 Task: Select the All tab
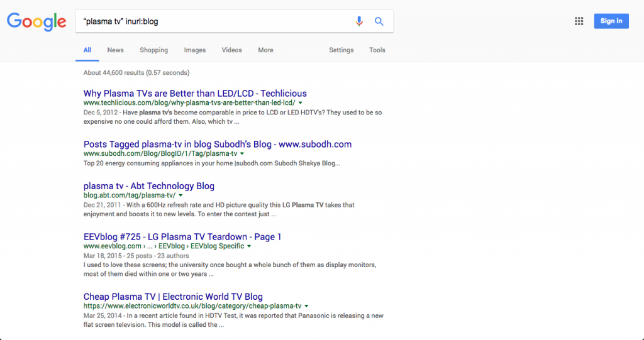(x=87, y=50)
